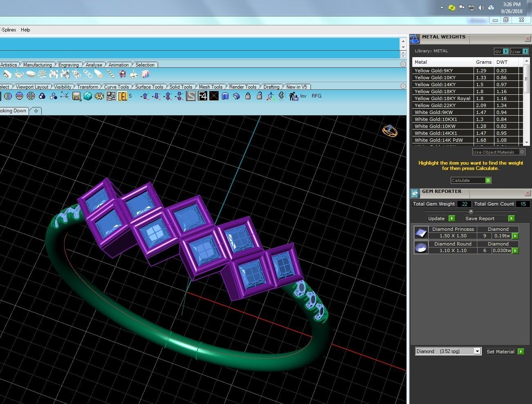
Task: Expand the Diamond Round row arrow
Action: coord(515,250)
